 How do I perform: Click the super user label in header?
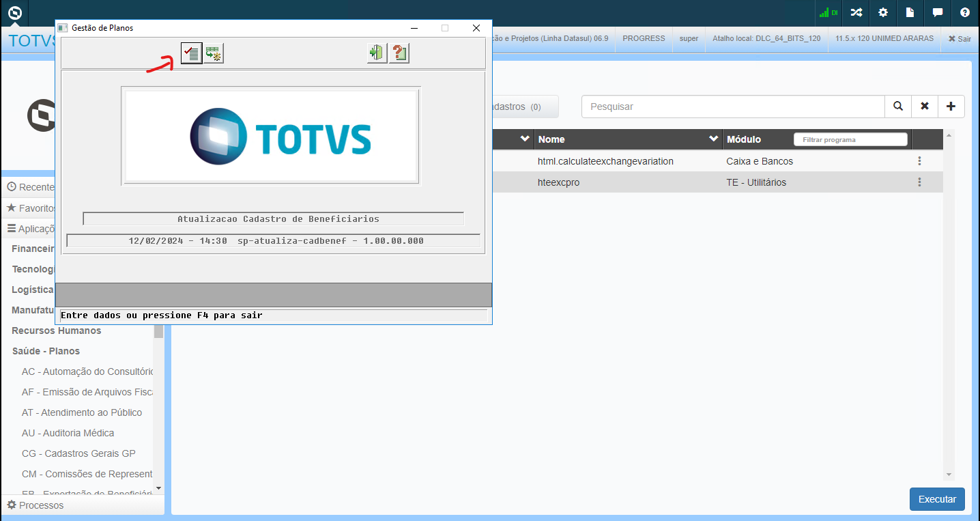[689, 38]
